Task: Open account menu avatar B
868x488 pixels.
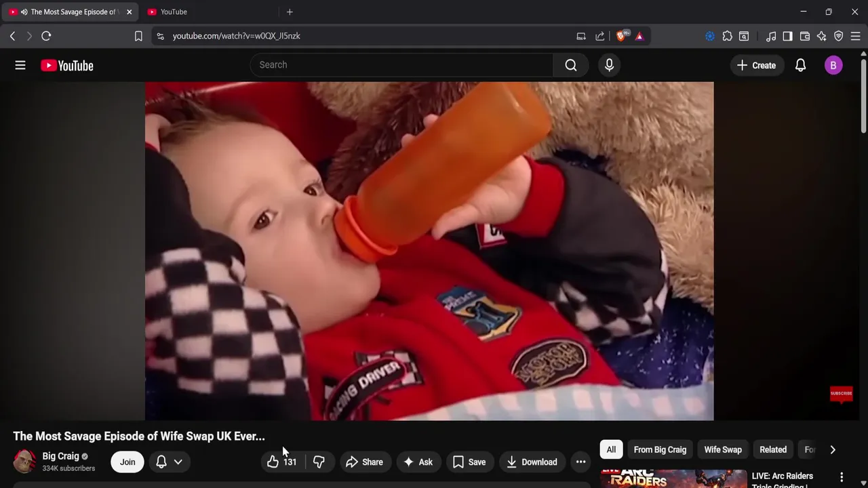Action: [833, 65]
